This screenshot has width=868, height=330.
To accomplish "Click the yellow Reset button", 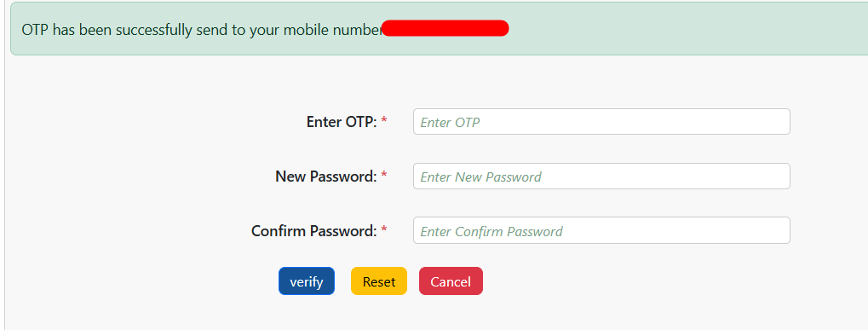I will click(379, 281).
